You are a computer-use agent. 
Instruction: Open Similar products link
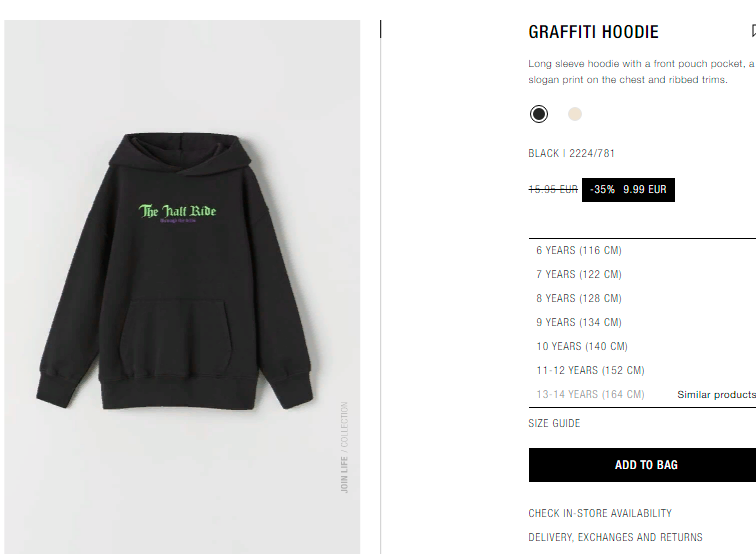(716, 395)
